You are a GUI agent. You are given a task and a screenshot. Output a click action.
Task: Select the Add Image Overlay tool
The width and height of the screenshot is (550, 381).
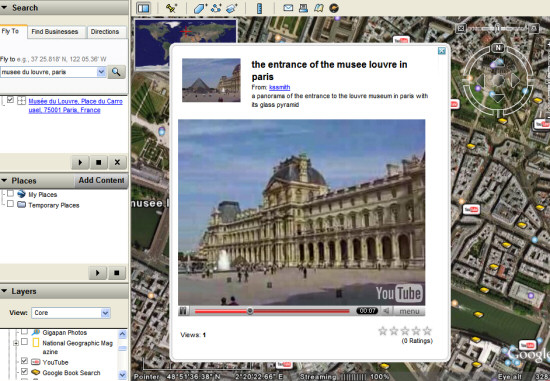pyautogui.click(x=232, y=8)
